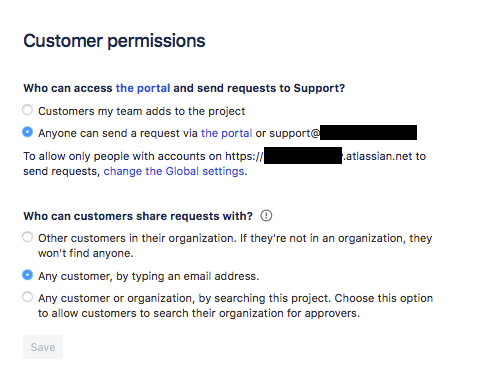Open 'the portal' link in the bold heading
Screen dimensions: 488x385
tap(143, 88)
